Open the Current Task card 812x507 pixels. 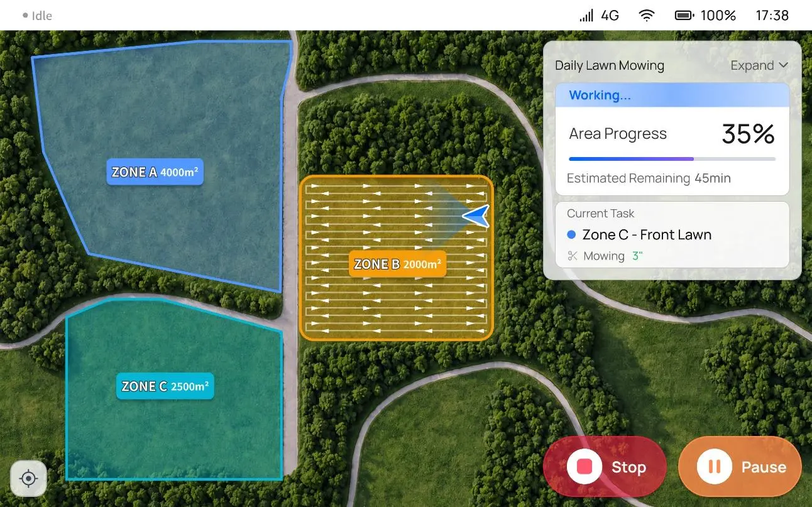(672, 234)
